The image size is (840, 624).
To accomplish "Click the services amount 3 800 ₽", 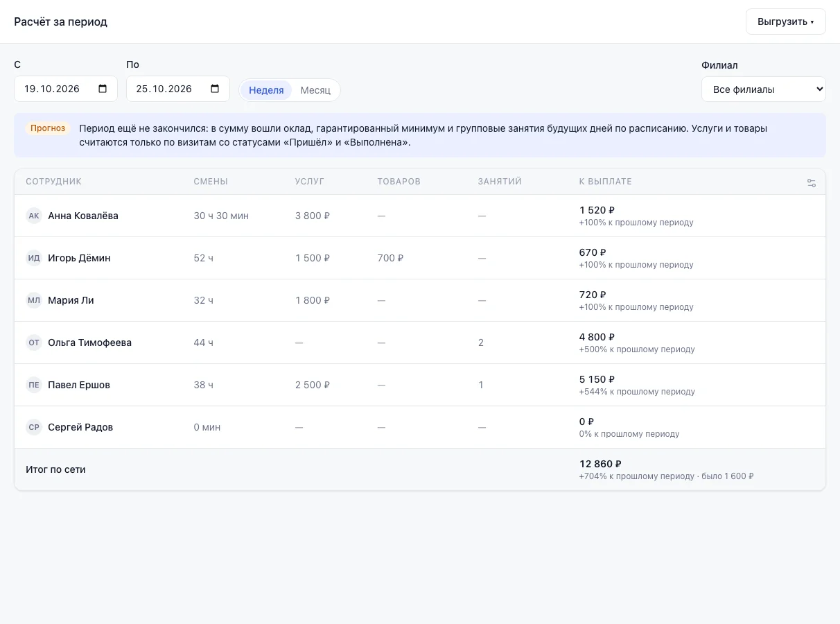I will [313, 216].
